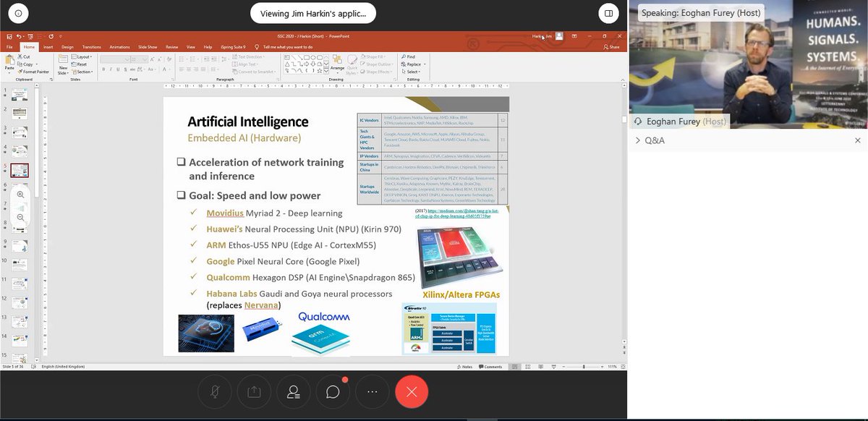Click the Save icon in PowerPoint title bar
Screen dimensions: 868x421
(x=9, y=36)
